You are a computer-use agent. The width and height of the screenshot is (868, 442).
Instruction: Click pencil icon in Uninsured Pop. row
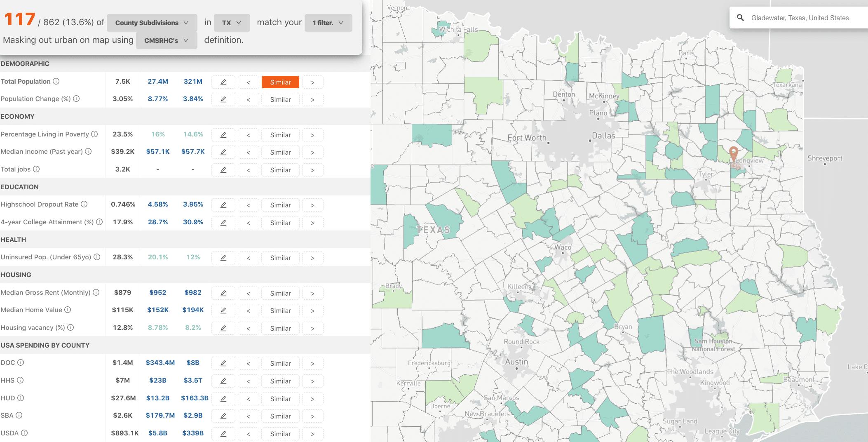click(x=223, y=258)
